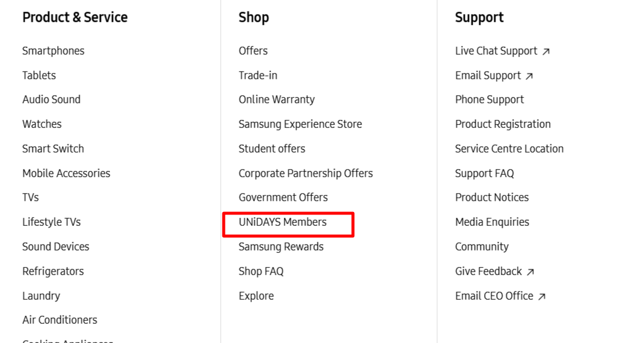Open Lifestyle TVs category
Screen dimensions: 644x343
click(x=52, y=222)
